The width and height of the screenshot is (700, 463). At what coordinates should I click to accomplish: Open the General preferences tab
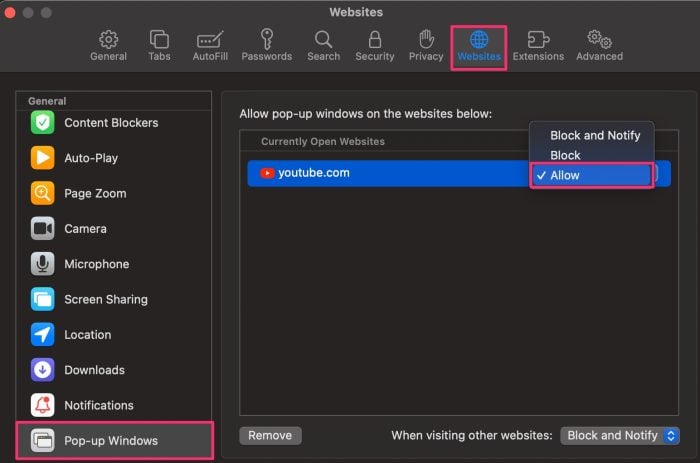108,46
